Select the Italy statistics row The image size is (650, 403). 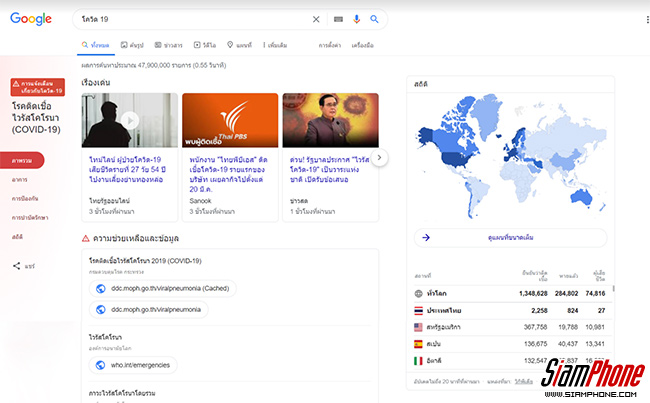510,361
